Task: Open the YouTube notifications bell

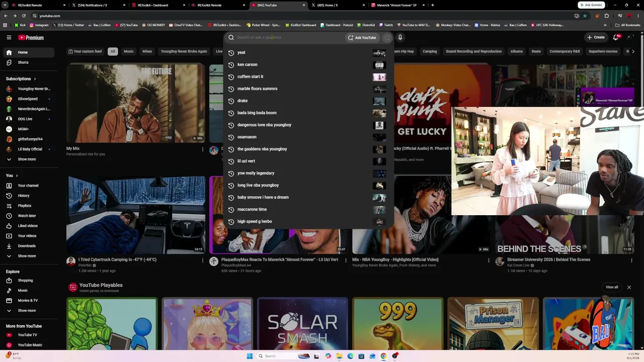Action: (x=616, y=37)
